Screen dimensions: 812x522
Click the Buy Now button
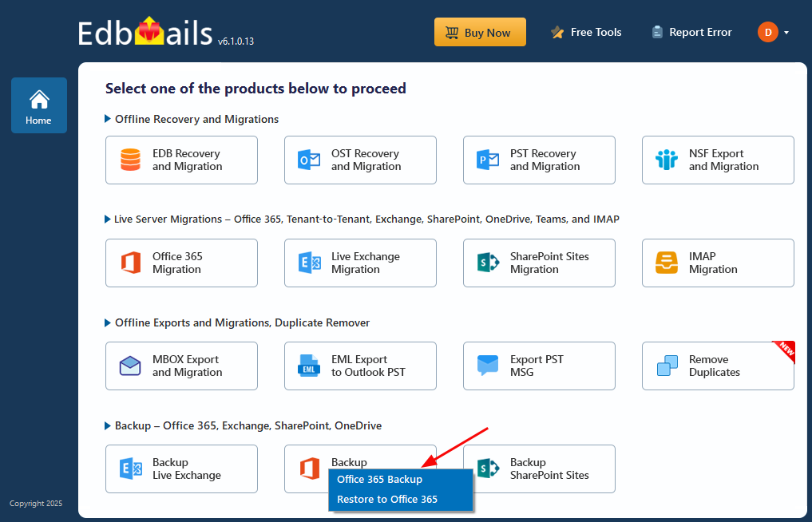click(x=480, y=32)
